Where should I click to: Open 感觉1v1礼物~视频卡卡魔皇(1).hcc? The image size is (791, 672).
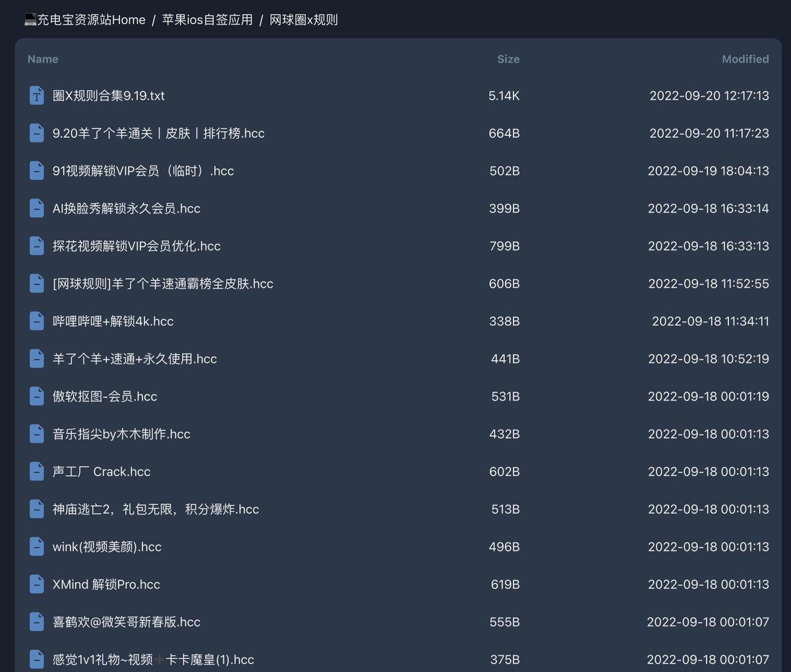coord(153,659)
